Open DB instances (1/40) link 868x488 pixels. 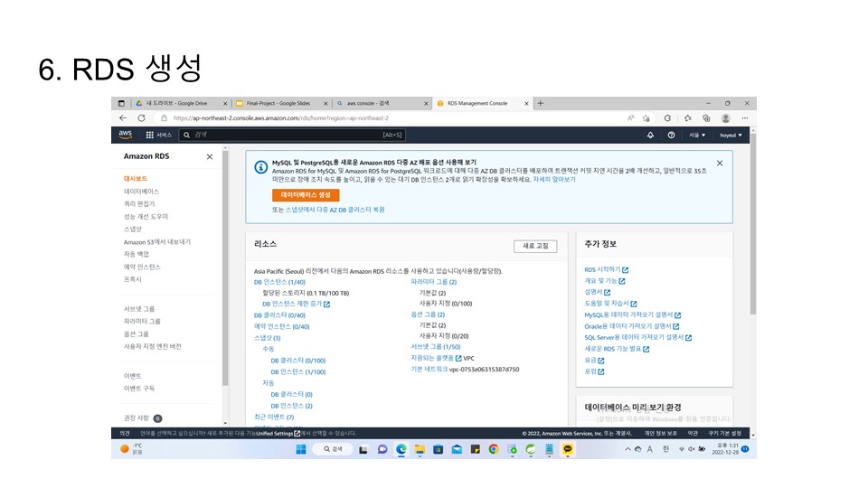tap(279, 282)
